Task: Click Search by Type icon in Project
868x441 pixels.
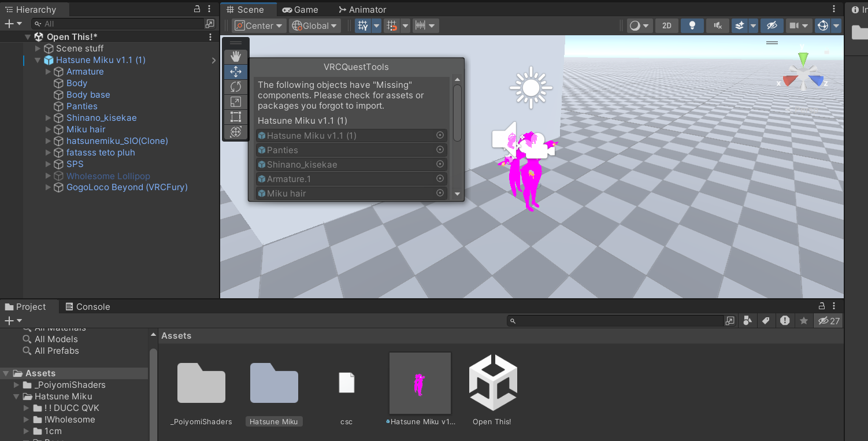Action: tap(747, 321)
